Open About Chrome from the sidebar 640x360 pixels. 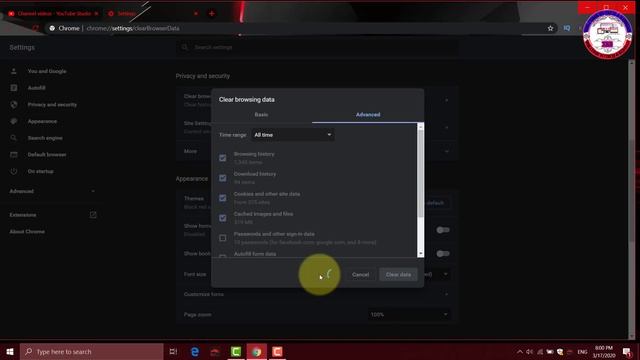click(x=27, y=231)
